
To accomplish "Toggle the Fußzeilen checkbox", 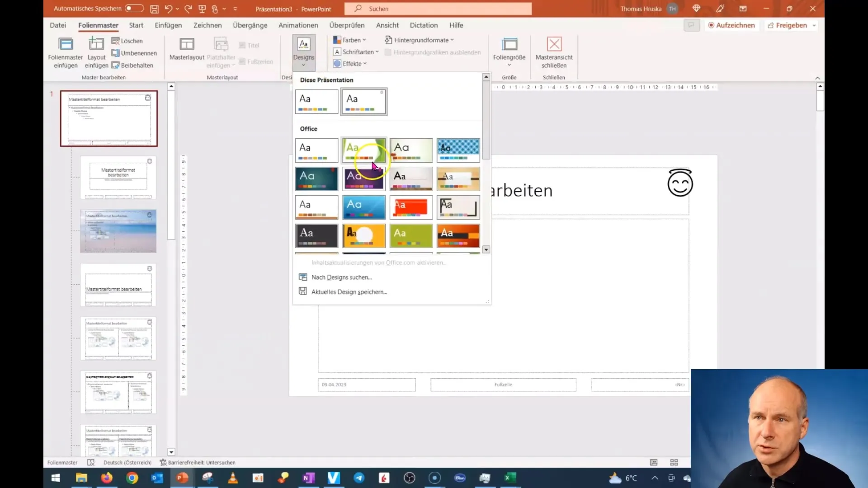I will 242,61.
